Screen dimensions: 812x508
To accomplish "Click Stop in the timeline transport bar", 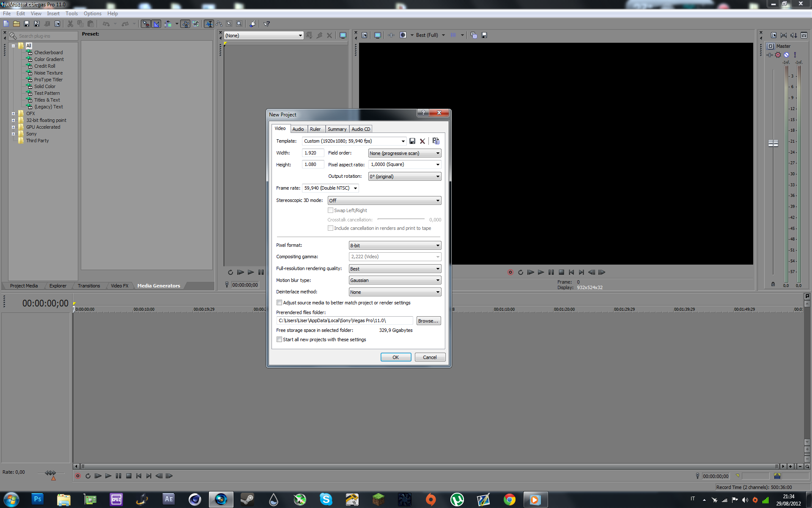I will [129, 476].
